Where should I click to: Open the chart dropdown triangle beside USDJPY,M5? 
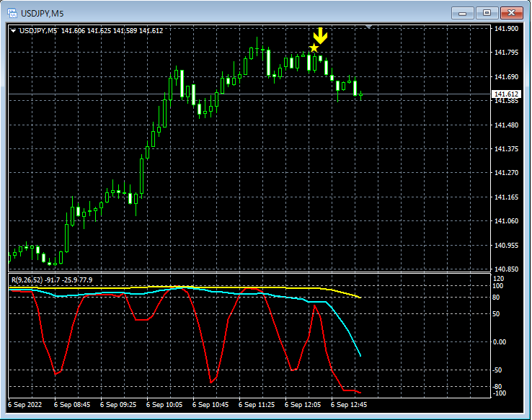click(x=13, y=31)
